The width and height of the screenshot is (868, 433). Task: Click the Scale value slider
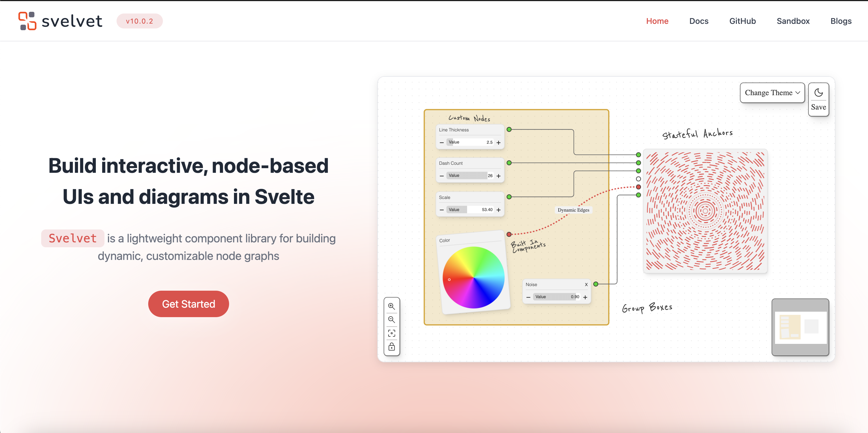[x=470, y=209]
